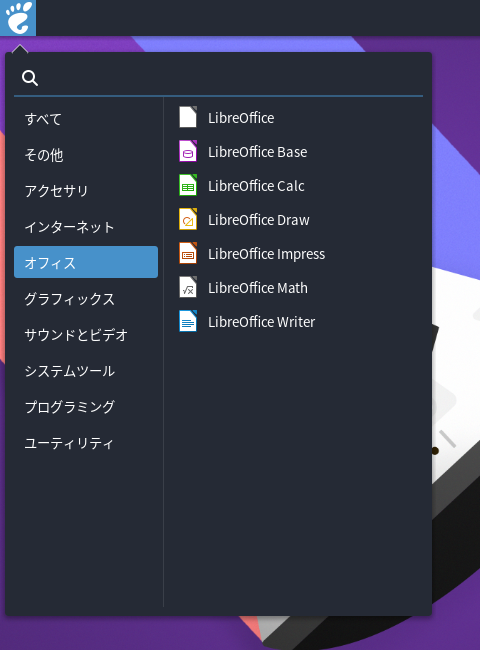The width and height of the screenshot is (480, 650).
Task: Click the magnifier search icon
Action: (30, 78)
